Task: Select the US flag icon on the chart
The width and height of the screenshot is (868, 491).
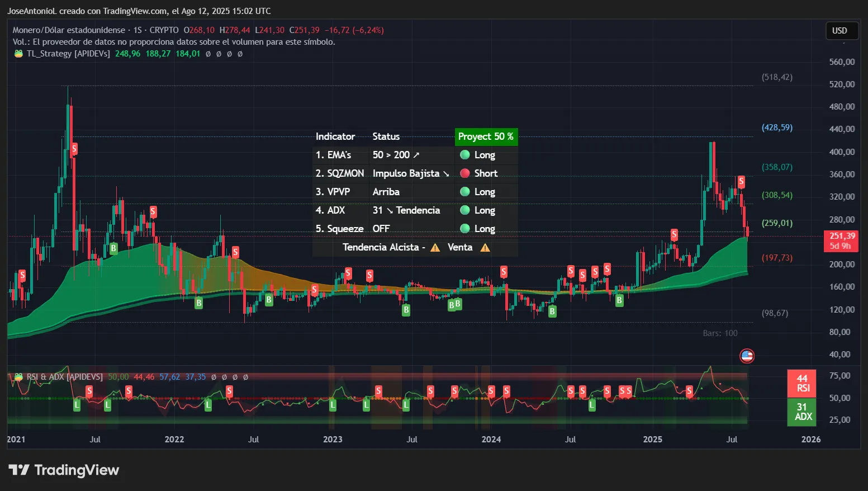Action: 746,356
